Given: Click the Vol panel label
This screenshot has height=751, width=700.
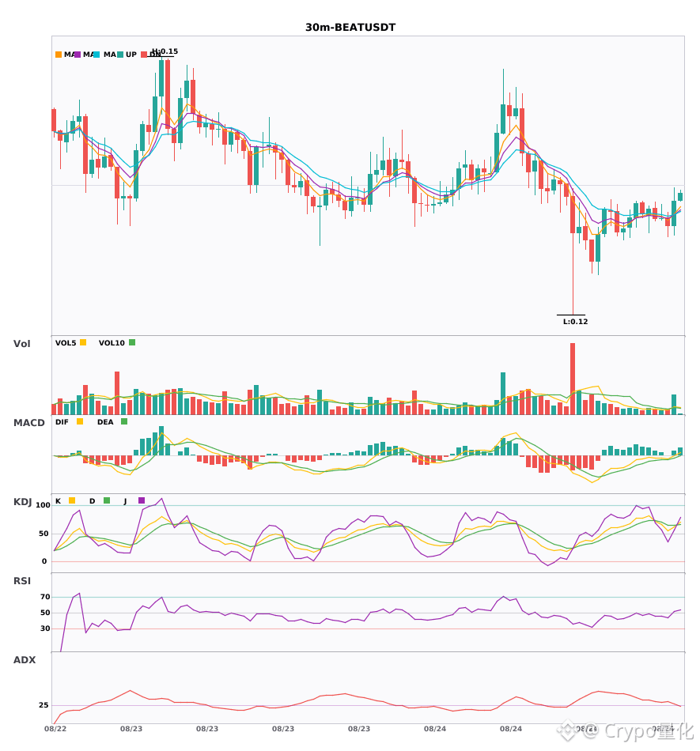Looking at the screenshot, I should pos(21,344).
